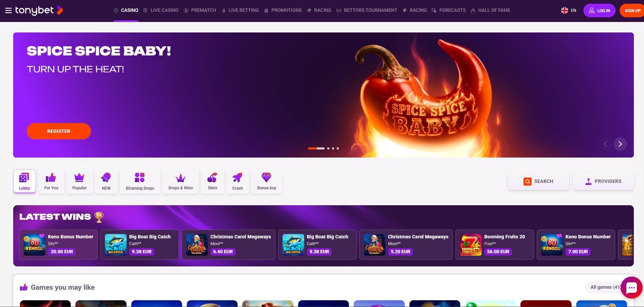This screenshot has height=307, width=644.
Task: Click the magnifier icon in Search
Action: pos(527,182)
